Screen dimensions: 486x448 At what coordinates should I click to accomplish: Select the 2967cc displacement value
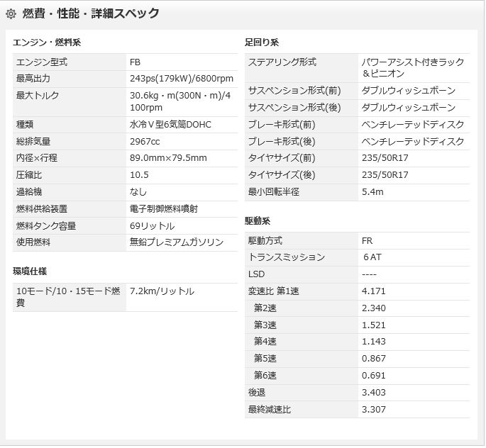pyautogui.click(x=145, y=142)
